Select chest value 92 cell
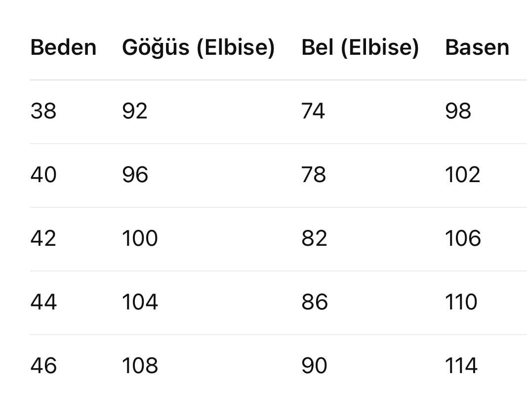This screenshot has width=527, height=420. coord(135,111)
